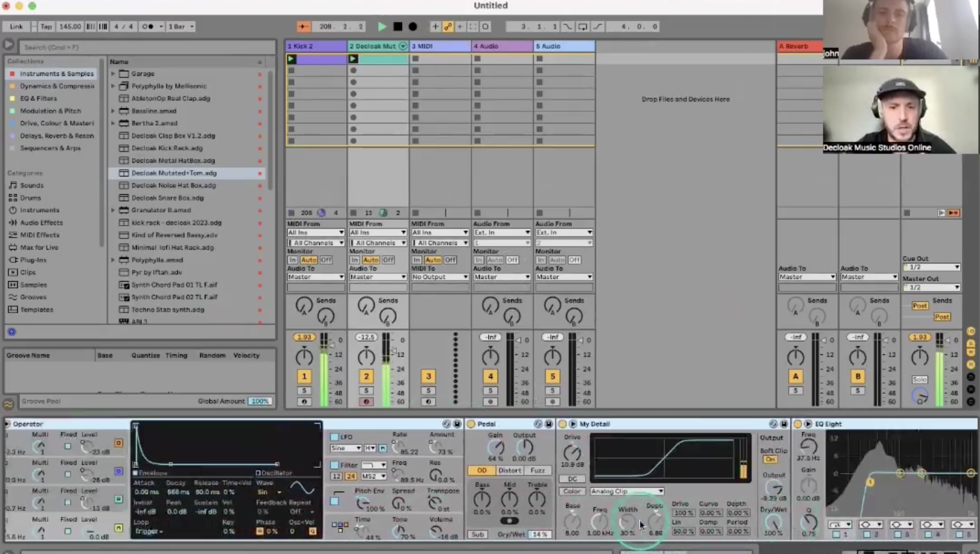This screenshot has height=554, width=980.
Task: Turn off Soft Clip On button
Action: 771,460
